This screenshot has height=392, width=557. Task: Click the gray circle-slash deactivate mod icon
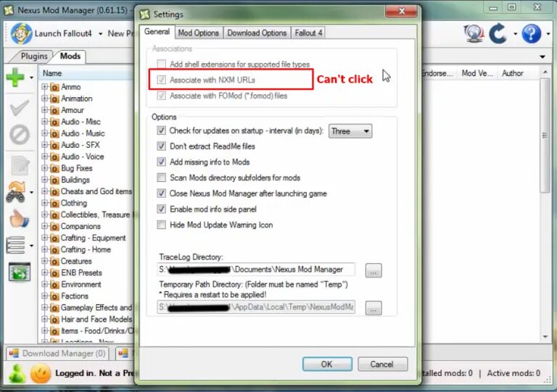point(20,135)
